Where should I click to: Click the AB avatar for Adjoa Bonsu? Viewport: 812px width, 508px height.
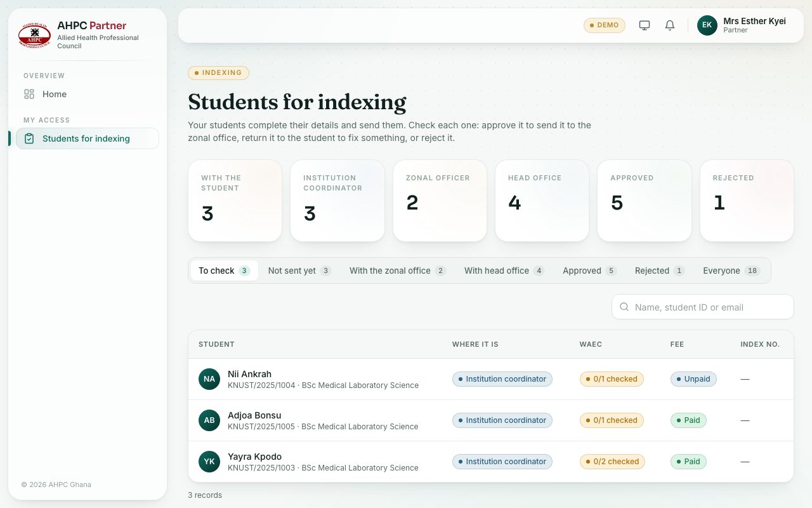click(209, 420)
